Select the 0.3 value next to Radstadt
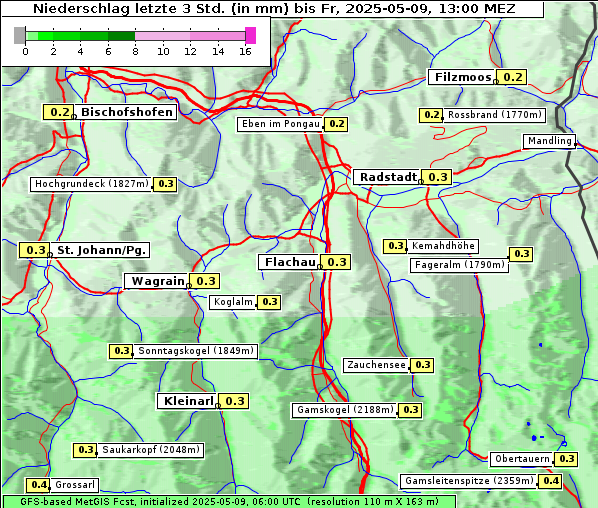The height and width of the screenshot is (508, 598). (437, 177)
